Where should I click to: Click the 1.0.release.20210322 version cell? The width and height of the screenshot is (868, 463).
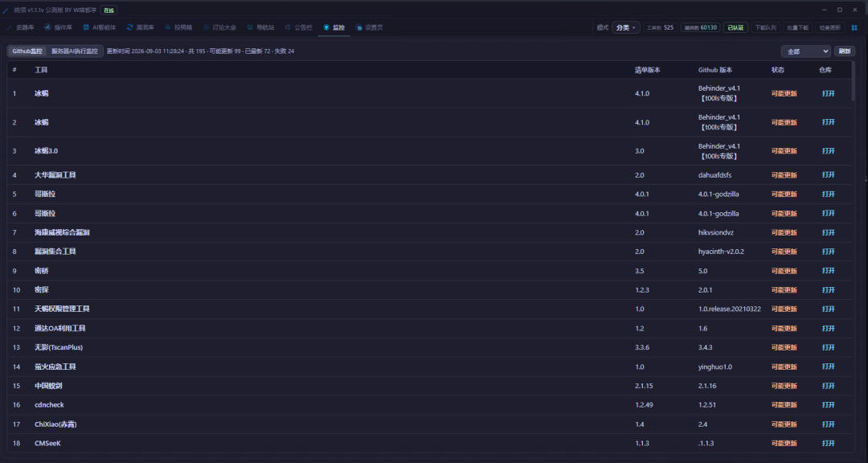[730, 309]
